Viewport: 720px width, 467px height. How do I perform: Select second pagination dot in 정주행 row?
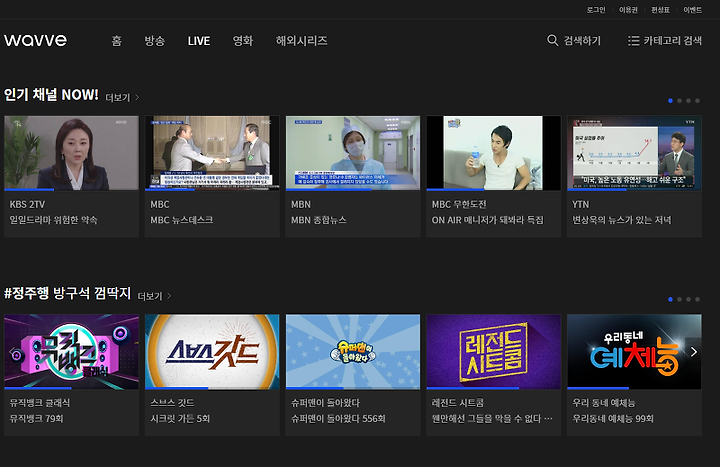click(680, 299)
